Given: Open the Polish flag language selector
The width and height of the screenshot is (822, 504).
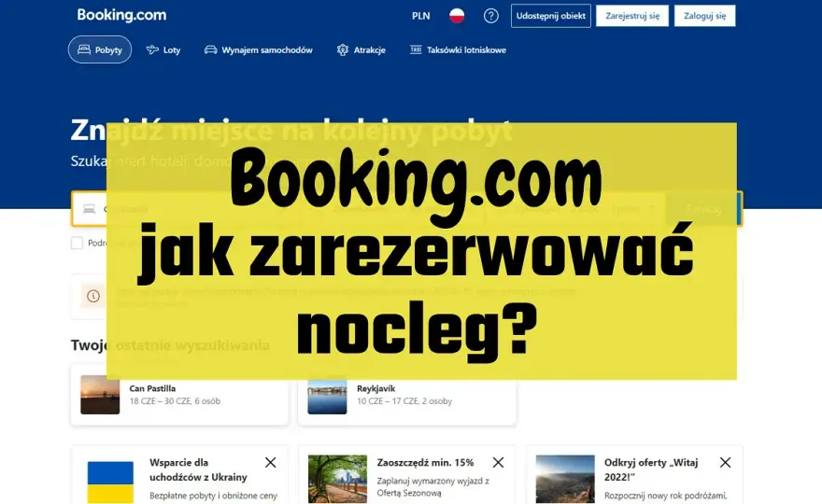Looking at the screenshot, I should (457, 16).
